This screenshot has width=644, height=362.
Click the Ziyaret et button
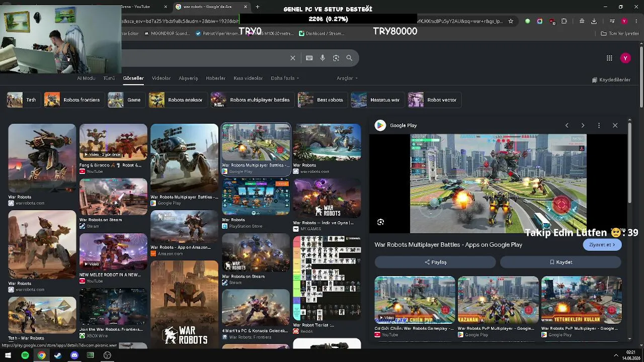click(602, 245)
